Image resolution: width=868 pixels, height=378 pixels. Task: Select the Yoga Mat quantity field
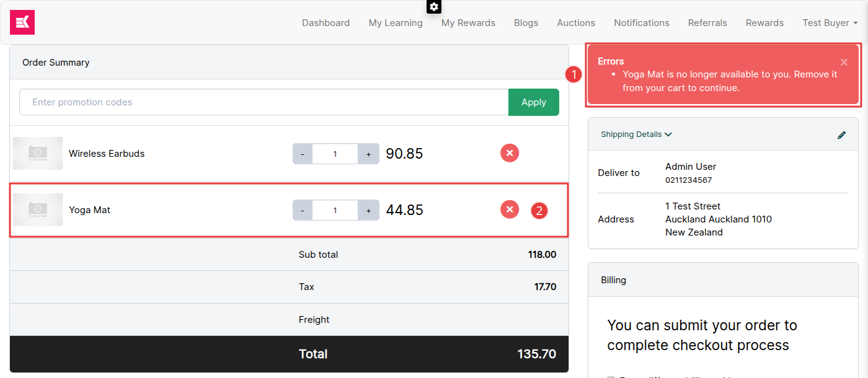point(335,210)
